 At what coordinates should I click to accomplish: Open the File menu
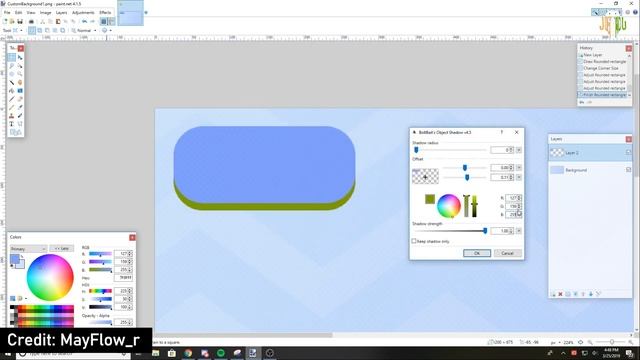pyautogui.click(x=7, y=12)
